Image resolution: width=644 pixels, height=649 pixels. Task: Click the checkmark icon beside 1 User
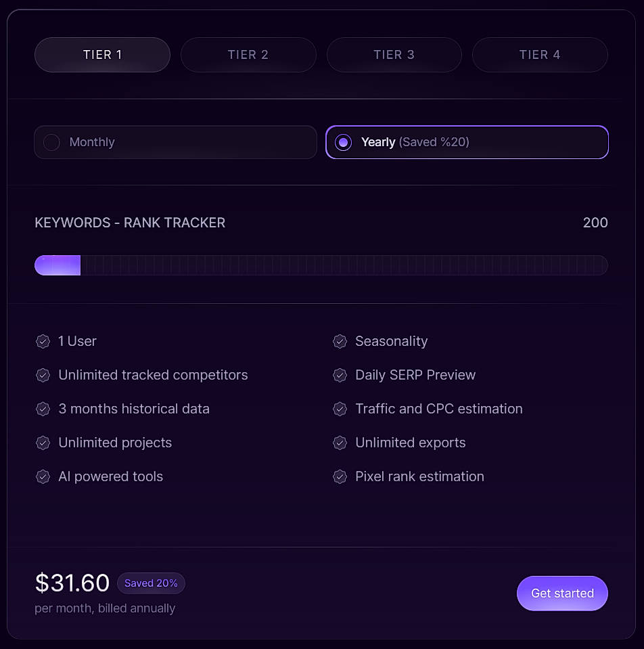pos(43,341)
